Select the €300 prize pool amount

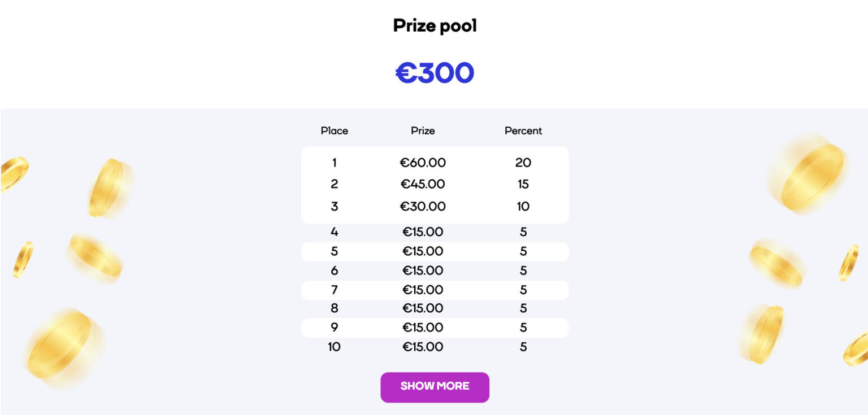[435, 72]
